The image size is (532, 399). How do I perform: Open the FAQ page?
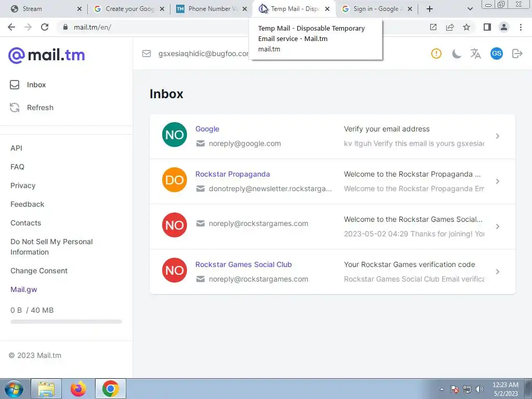pyautogui.click(x=17, y=167)
